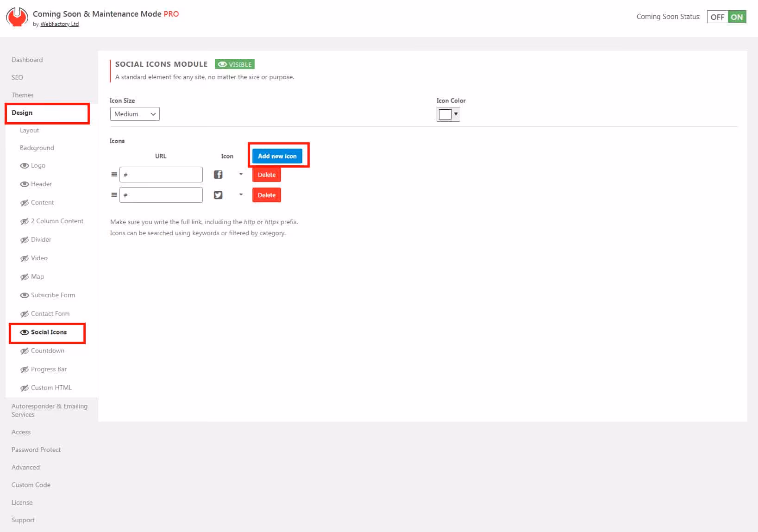This screenshot has width=758, height=532.
Task: Open the Support menu item
Action: [x=23, y=520]
